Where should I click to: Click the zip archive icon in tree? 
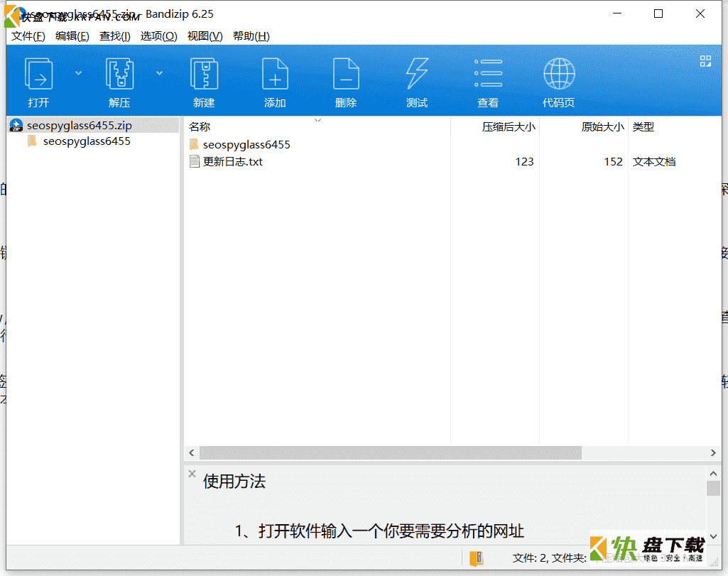[16, 125]
